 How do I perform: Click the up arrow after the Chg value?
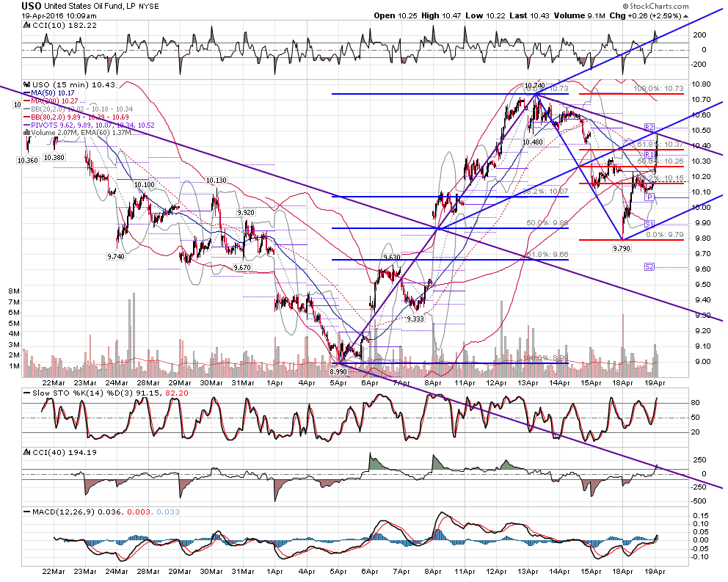click(685, 16)
